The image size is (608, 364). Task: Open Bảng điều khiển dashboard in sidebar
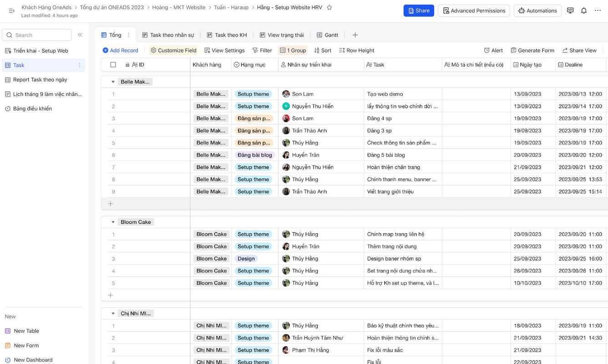[x=43, y=109]
